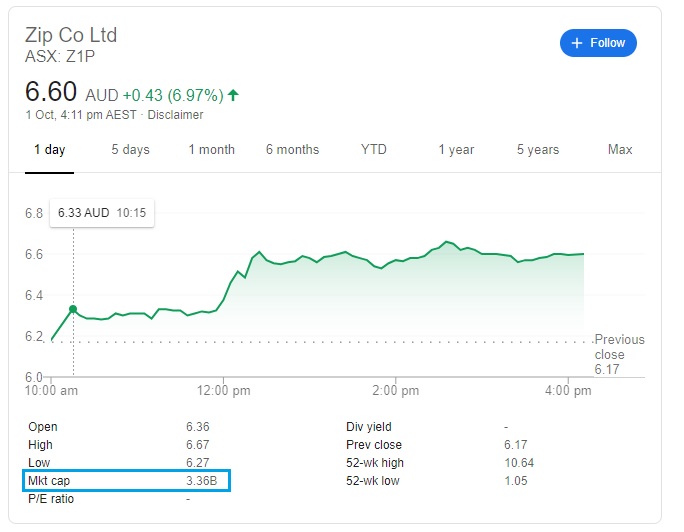The image size is (684, 532).
Task: Click the 52-wk high value 10.64
Action: [x=519, y=463]
